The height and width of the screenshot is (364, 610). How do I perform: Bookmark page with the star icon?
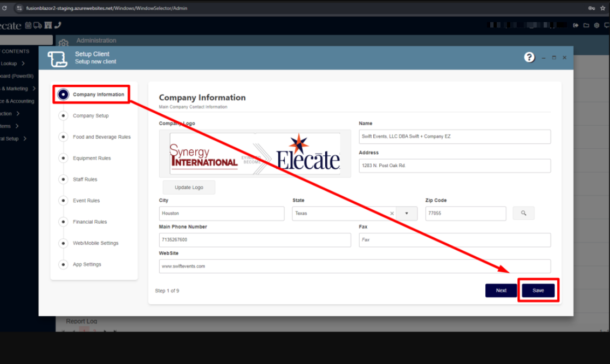(x=602, y=8)
